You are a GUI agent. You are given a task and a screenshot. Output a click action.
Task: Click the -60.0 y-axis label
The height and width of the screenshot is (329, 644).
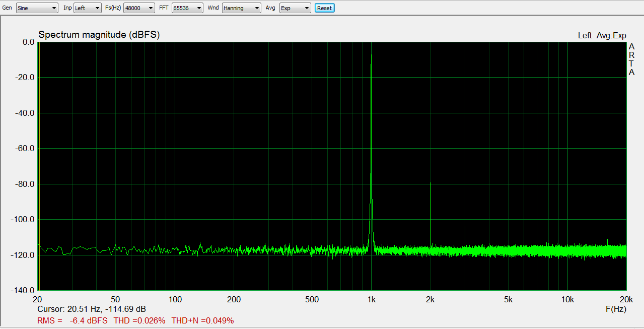click(x=25, y=149)
